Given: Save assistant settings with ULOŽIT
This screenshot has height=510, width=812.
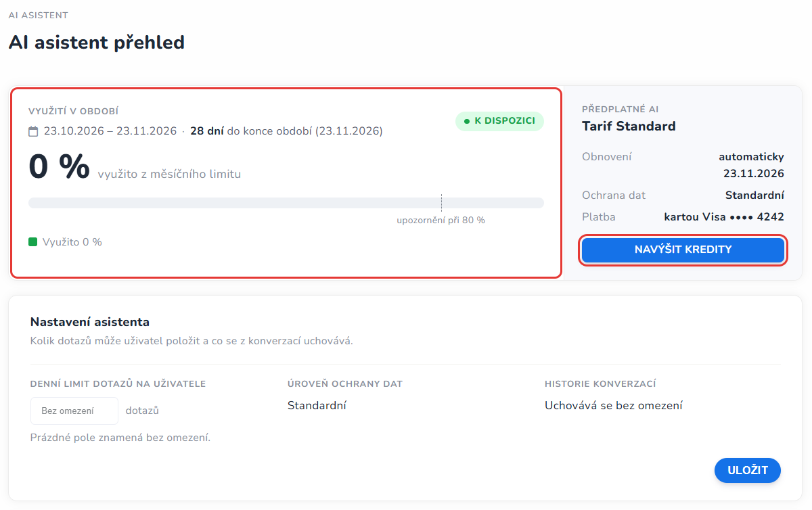Looking at the screenshot, I should coord(748,470).
